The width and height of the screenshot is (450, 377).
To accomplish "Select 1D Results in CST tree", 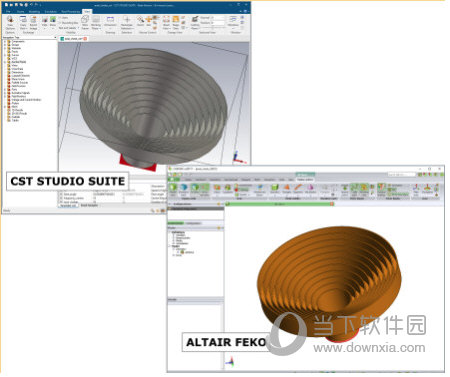I will [x=17, y=110].
